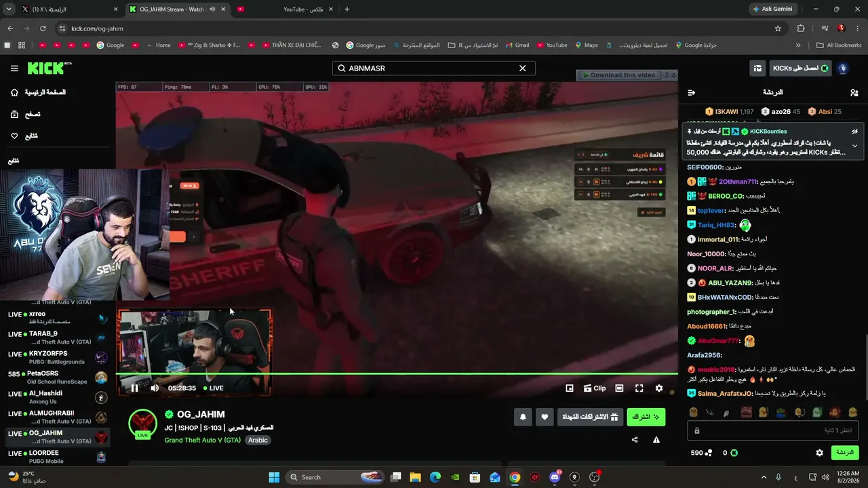Open the user profile avatar menu
Screen dimensions: 868x488
click(843, 68)
